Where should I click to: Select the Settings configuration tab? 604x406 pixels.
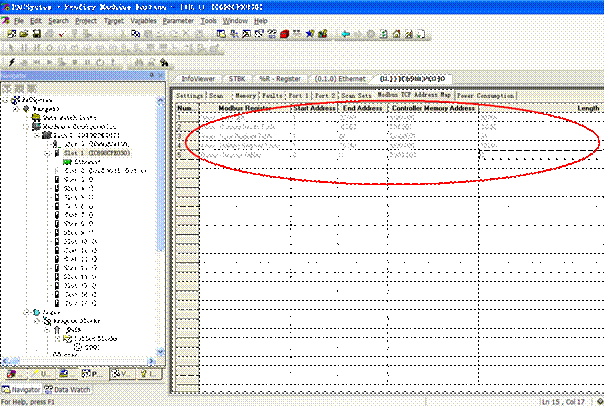pyautogui.click(x=190, y=95)
